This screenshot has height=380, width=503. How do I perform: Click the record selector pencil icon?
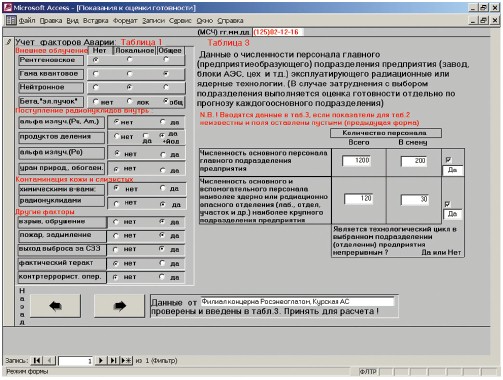coord(9,42)
